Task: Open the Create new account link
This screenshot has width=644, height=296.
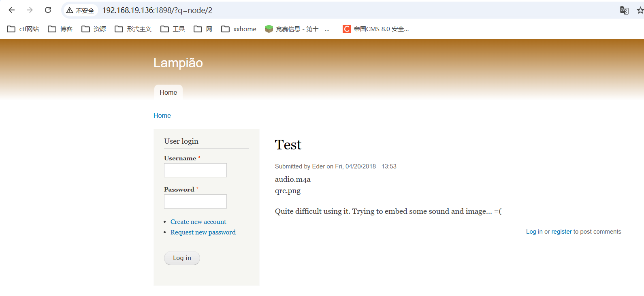Action: [x=198, y=221]
